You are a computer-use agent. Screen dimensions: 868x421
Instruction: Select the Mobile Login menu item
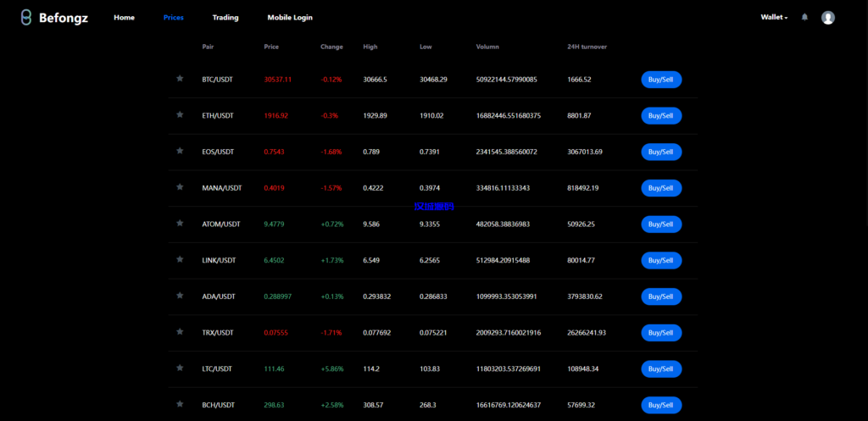pos(290,17)
